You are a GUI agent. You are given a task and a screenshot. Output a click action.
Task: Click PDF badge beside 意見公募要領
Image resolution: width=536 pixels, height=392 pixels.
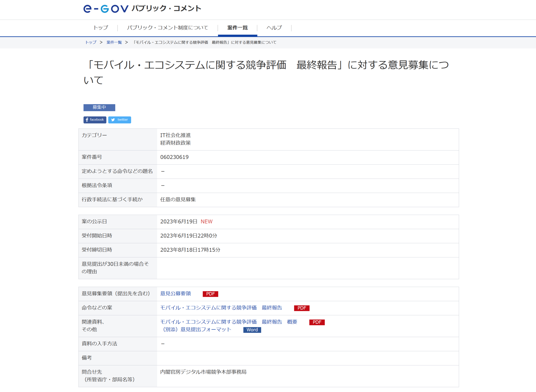(210, 294)
